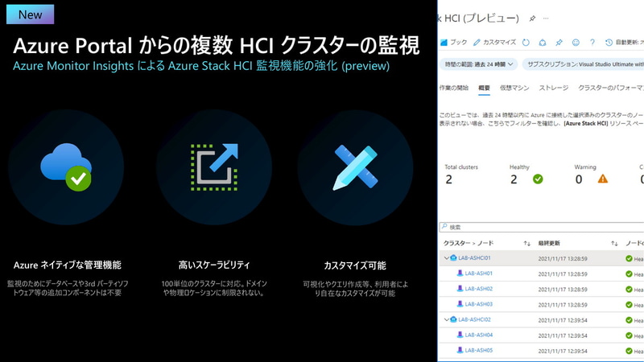Open the LAB-ASH02 node link
Screen dimensions: 644x362
point(478,289)
